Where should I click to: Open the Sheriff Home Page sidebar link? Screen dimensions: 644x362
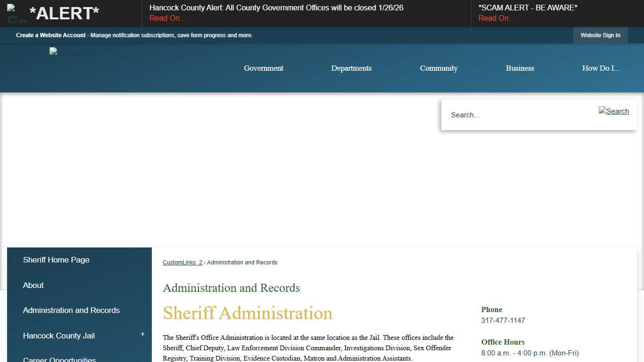click(56, 260)
